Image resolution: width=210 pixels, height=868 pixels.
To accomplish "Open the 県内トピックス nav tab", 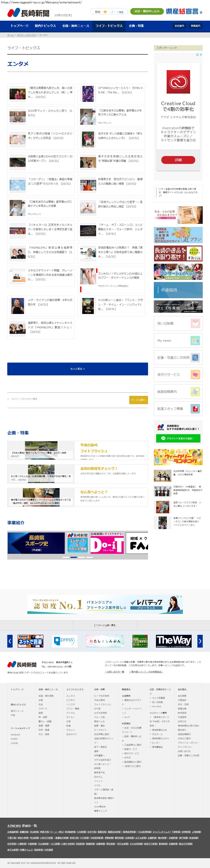I will point(45,26).
